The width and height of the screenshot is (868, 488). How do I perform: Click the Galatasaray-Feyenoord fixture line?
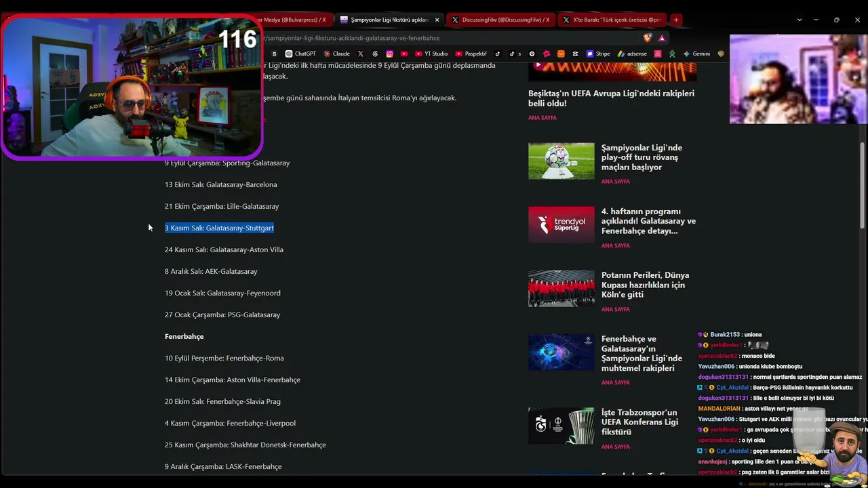(222, 293)
